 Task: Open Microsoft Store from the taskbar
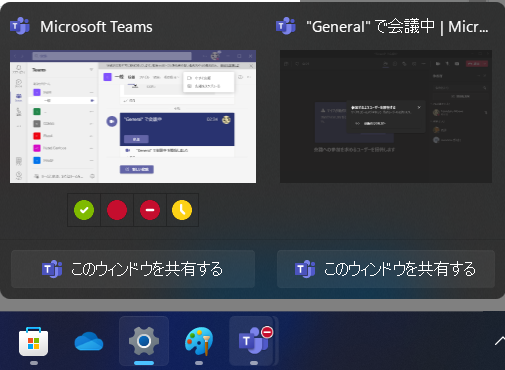coord(34,342)
